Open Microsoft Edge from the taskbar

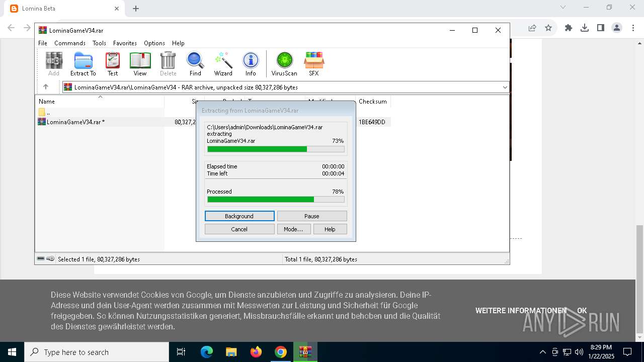(207, 352)
